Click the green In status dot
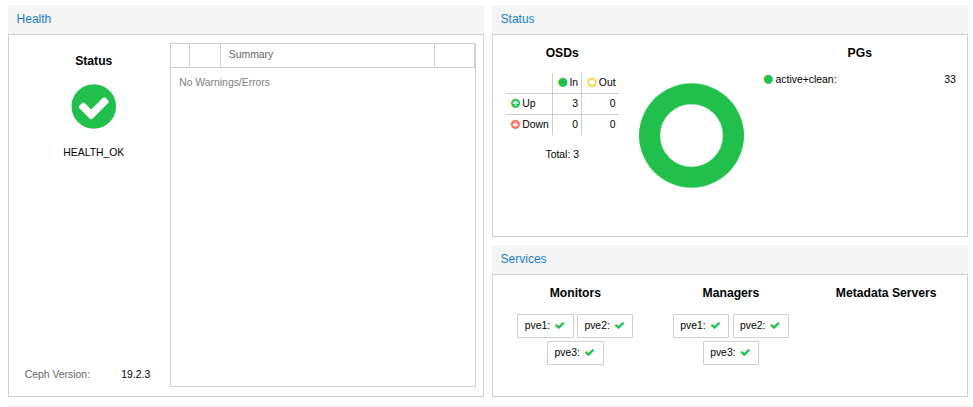Screen dimensions: 973x407 [562, 82]
